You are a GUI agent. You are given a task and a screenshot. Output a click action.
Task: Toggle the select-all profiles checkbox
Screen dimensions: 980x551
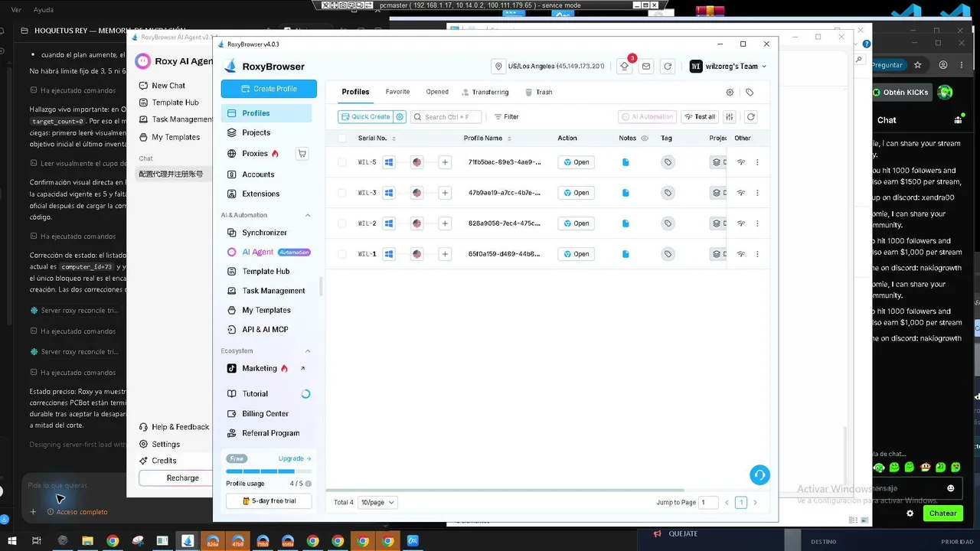(341, 139)
